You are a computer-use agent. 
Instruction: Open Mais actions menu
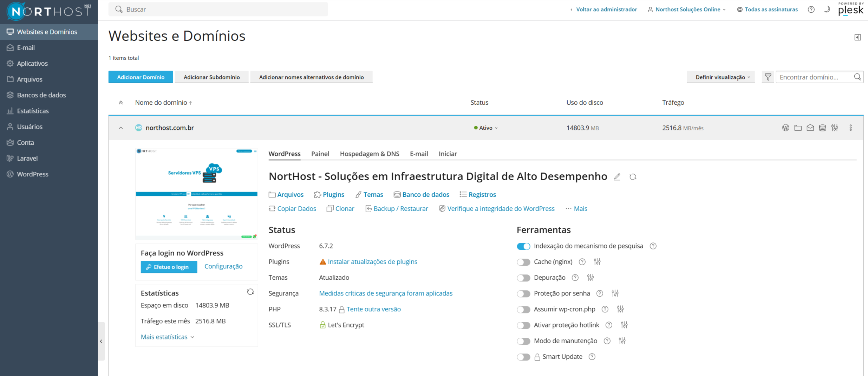point(576,209)
